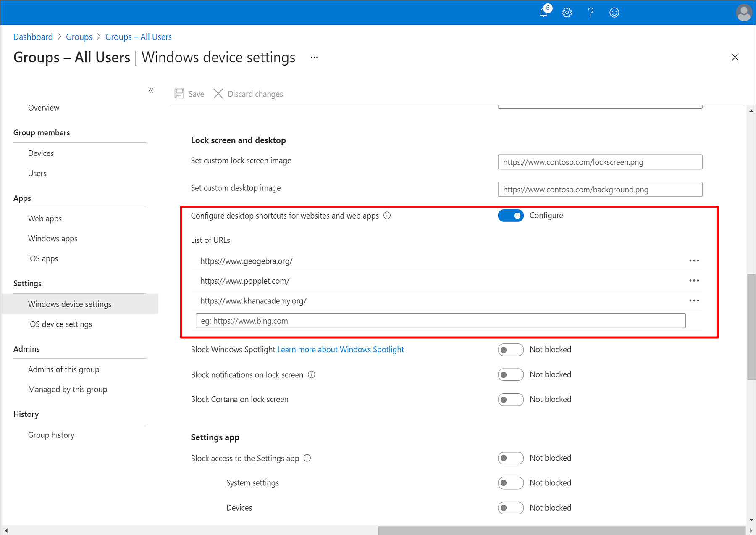Click the custom lock screen image field
Viewport: 756px width, 535px height.
pyautogui.click(x=600, y=162)
